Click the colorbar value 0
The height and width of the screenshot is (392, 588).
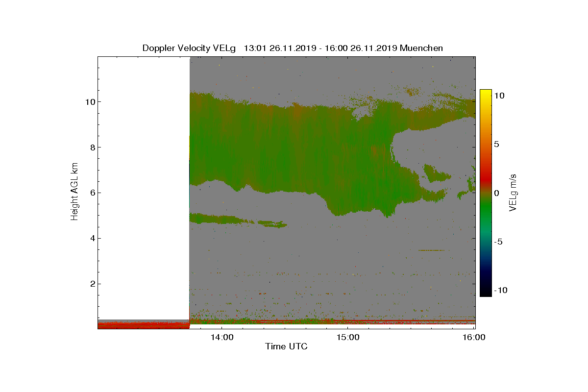pyautogui.click(x=496, y=193)
